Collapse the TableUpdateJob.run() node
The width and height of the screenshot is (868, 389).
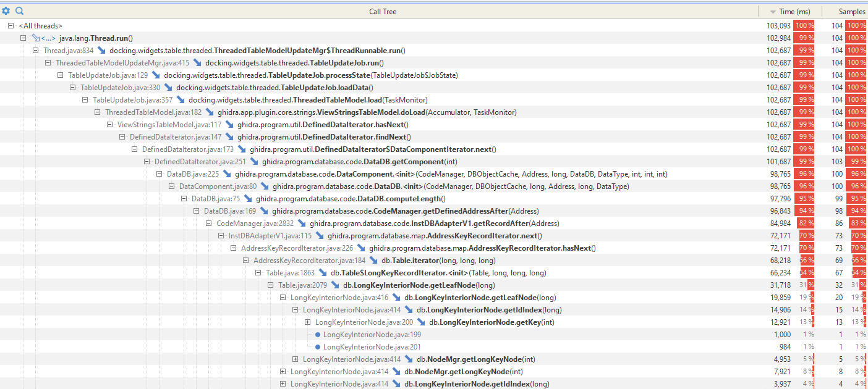pos(48,63)
